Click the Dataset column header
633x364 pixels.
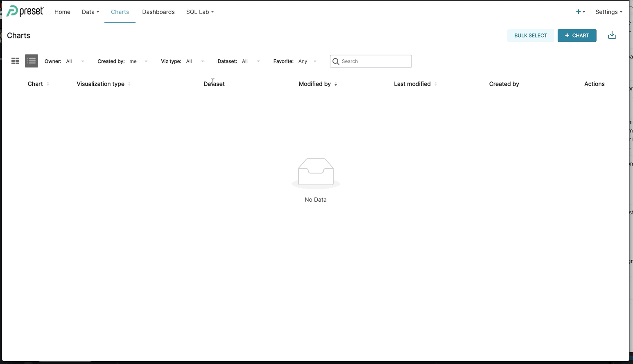click(x=214, y=84)
